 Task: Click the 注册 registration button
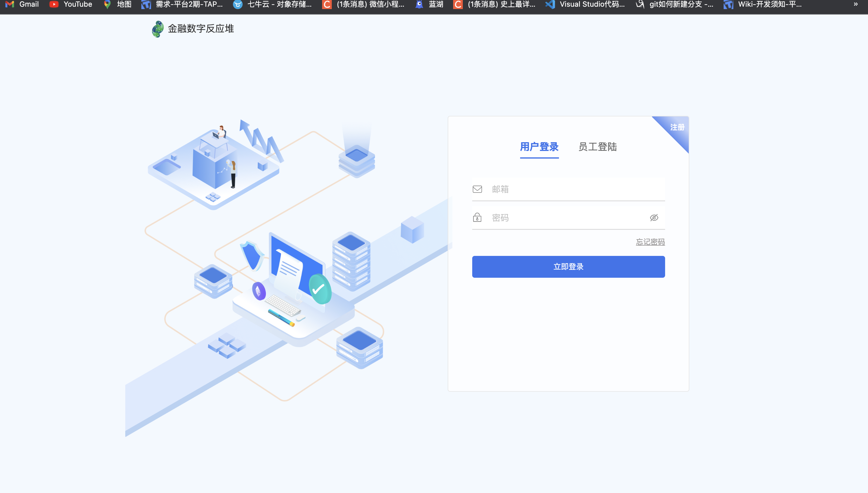[675, 128]
